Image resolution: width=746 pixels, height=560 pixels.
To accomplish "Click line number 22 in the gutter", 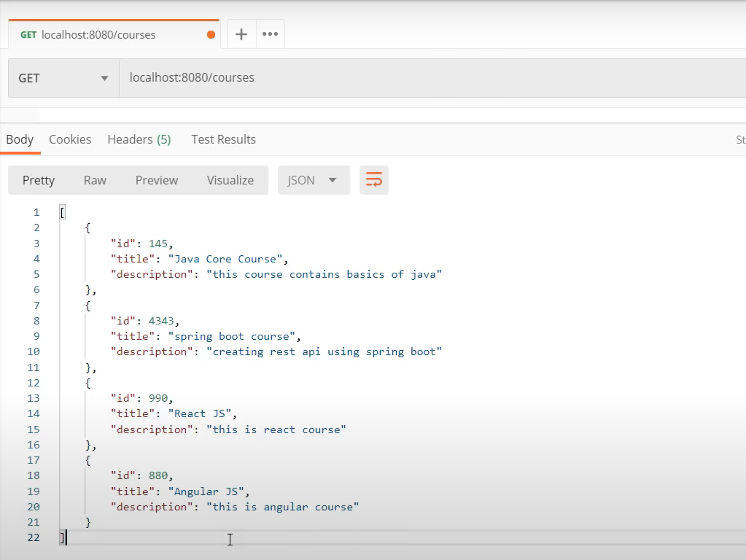I will click(x=34, y=537).
